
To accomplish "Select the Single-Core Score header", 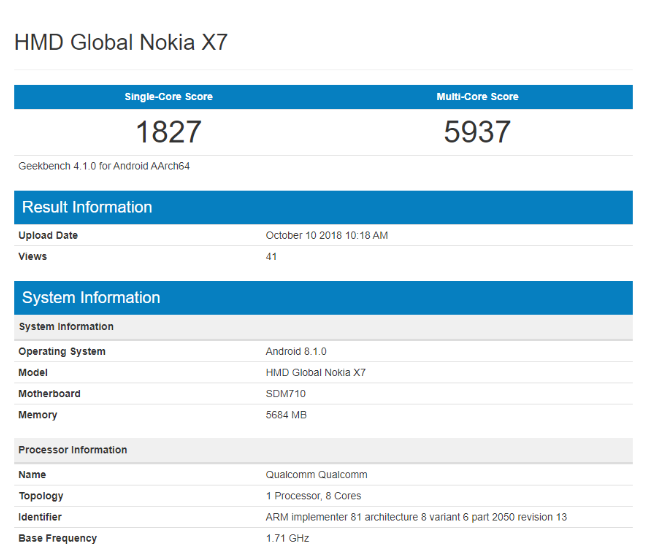I will tap(168, 97).
